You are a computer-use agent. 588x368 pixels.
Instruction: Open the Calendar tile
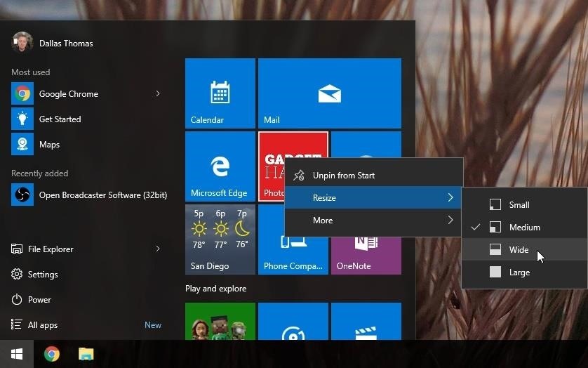pos(220,93)
